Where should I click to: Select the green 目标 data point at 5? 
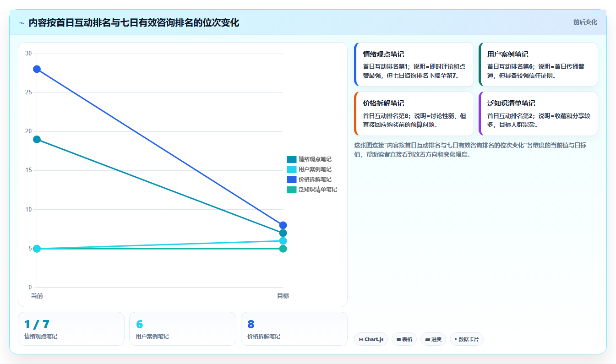pos(283,249)
